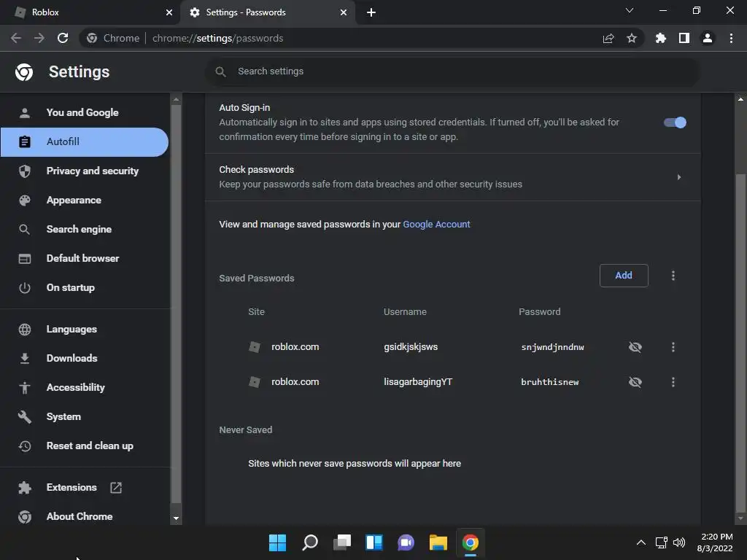Click the Add password button
The width and height of the screenshot is (747, 560).
[x=624, y=276]
